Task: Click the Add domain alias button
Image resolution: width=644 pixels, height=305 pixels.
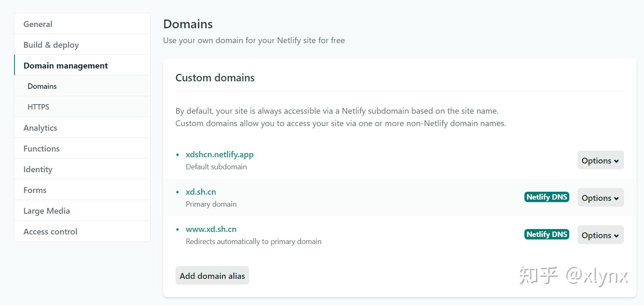Action: click(x=212, y=276)
